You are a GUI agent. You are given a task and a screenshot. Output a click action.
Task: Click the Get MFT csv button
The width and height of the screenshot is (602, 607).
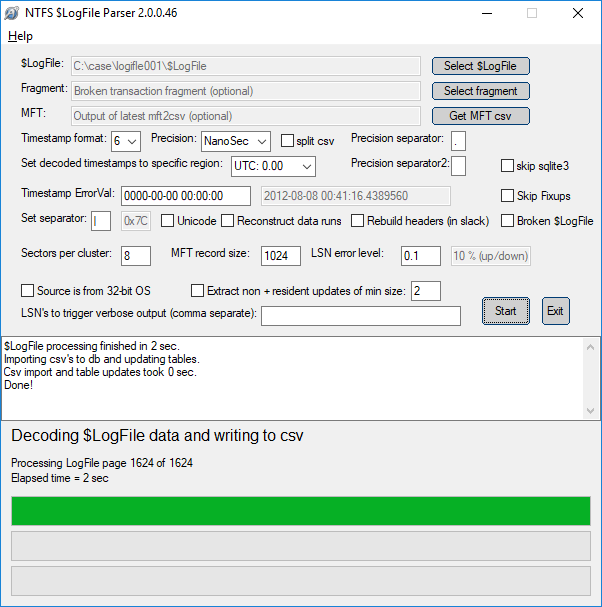coord(480,116)
